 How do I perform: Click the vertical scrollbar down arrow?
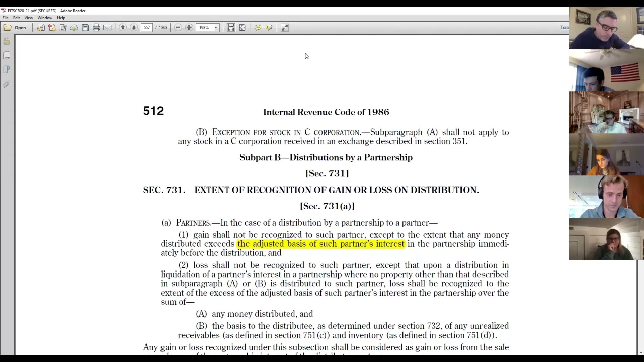tap(640, 352)
